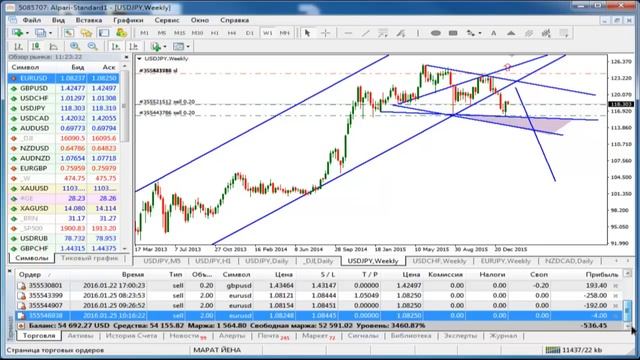Switch chart to MN timeframe
640x360 pixels.
click(284, 33)
